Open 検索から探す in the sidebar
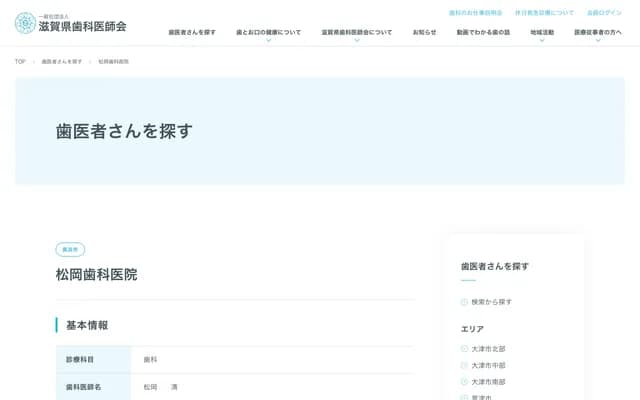The width and height of the screenshot is (640, 400). (491, 302)
